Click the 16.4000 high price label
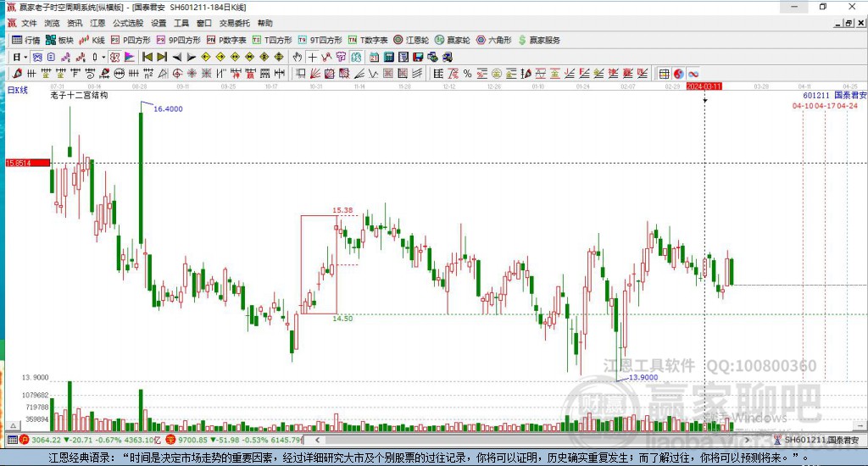The height and width of the screenshot is (466, 868). (x=168, y=109)
